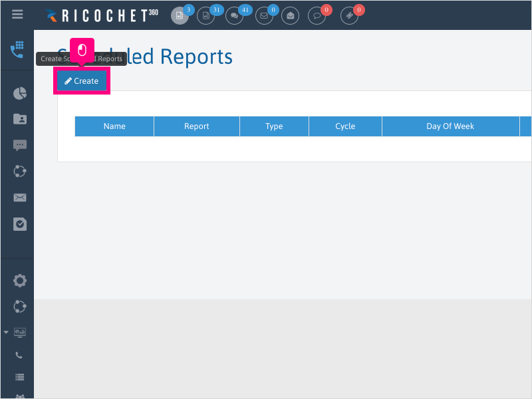Open the speech bubble icon with red badge 0
The image size is (532, 399).
pos(317,15)
